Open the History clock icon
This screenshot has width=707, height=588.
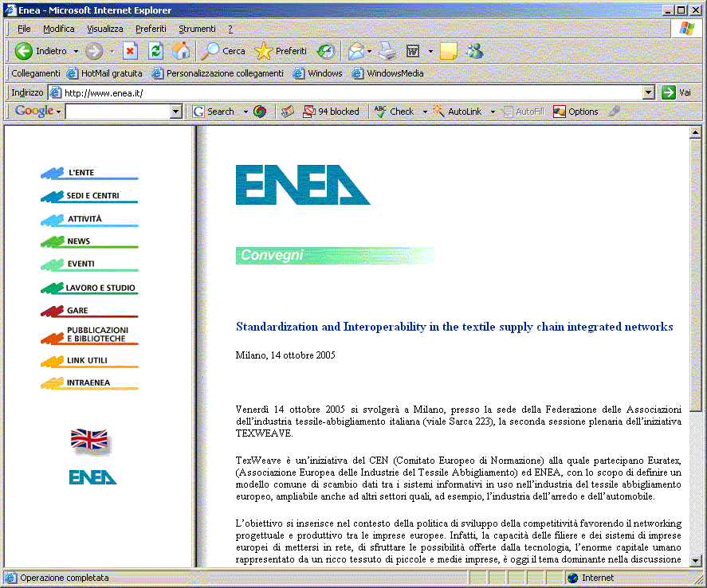[325, 51]
